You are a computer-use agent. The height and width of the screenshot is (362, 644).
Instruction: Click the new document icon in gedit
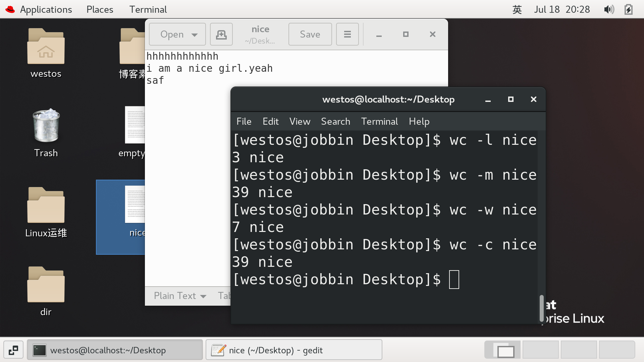221,34
